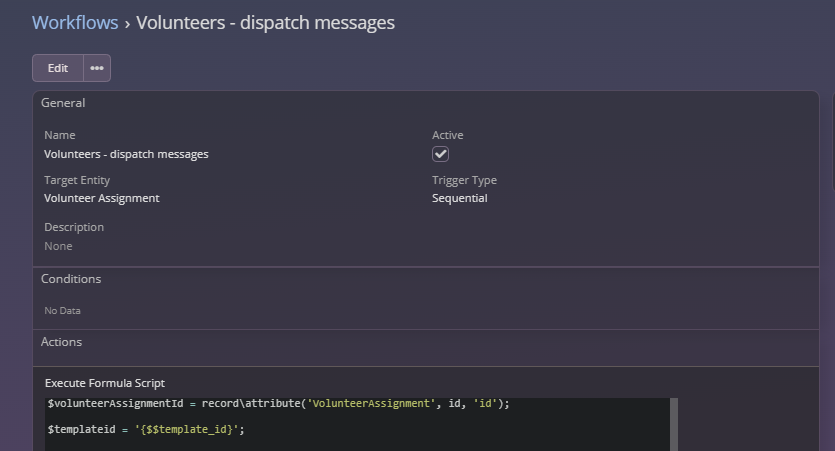The height and width of the screenshot is (451, 835).
Task: Toggle the Active checkbox
Action: (x=440, y=154)
